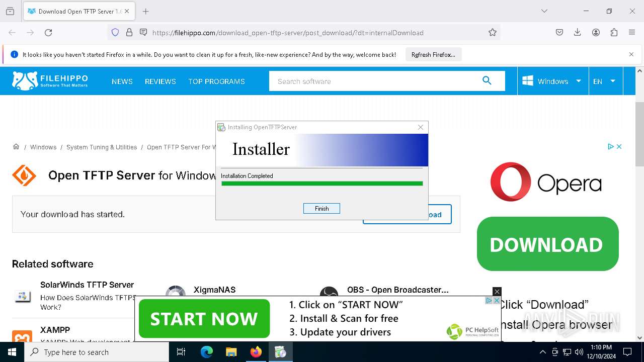This screenshot has width=644, height=362.
Task: Show hidden tray icons chevron
Action: coord(542,352)
